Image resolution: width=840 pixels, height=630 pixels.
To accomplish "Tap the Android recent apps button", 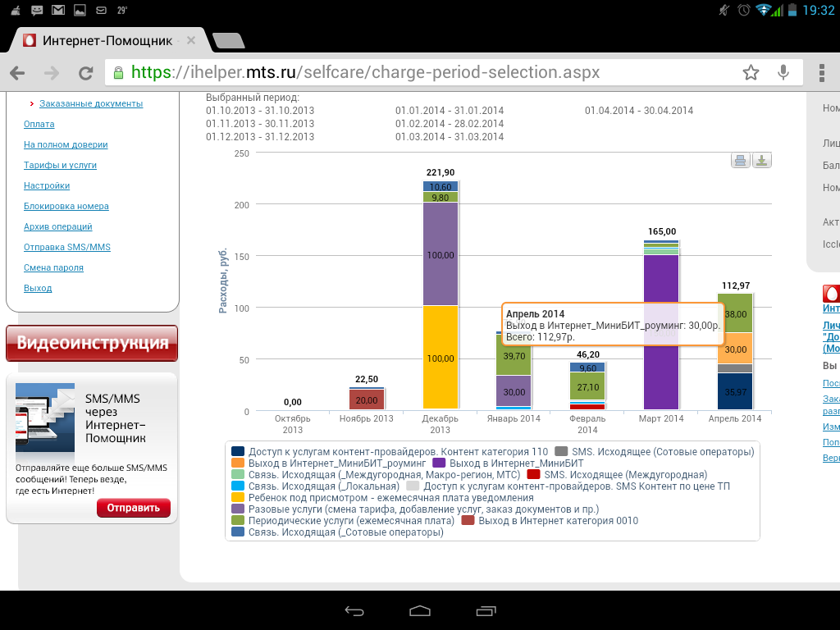I will pyautogui.click(x=486, y=610).
